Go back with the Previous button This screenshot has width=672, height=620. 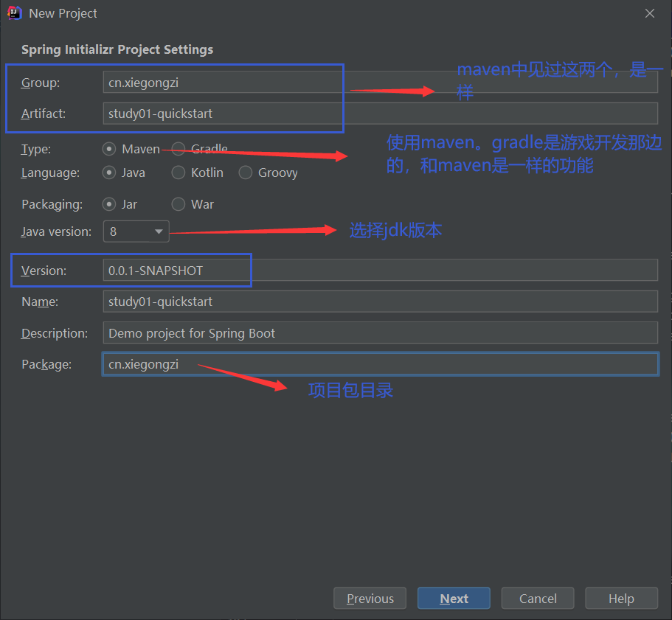(x=370, y=599)
